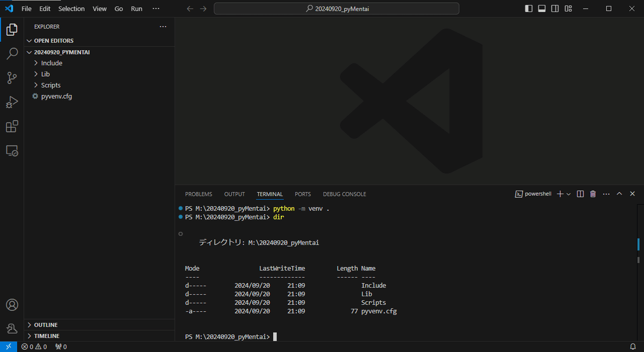The image size is (644, 352).
Task: Switch to the DEBUG CONSOLE tab
Action: [x=345, y=194]
